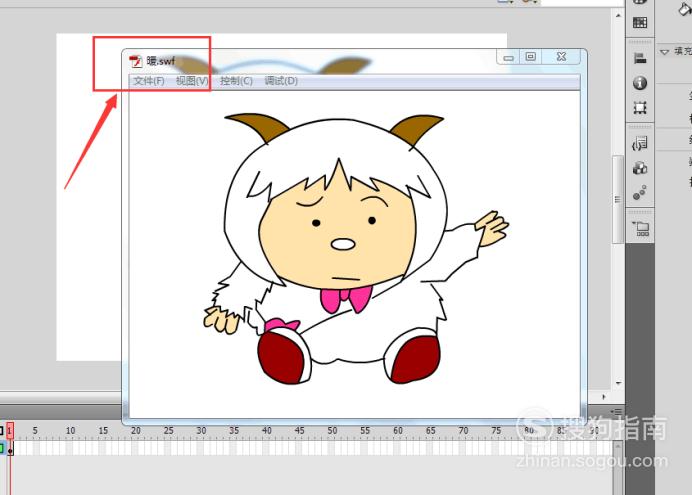The width and height of the screenshot is (692, 495).
Task: Click the timeline vertical scrollbar up arrow
Action: pos(617,447)
